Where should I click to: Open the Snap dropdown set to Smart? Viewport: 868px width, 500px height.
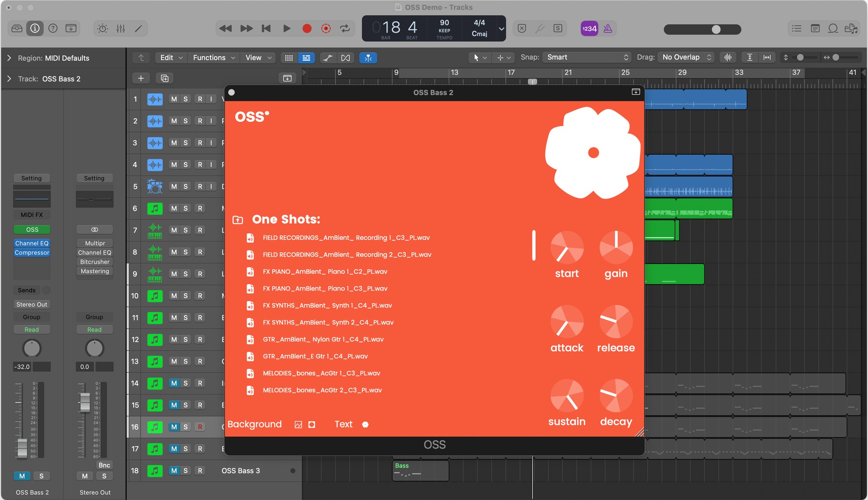[x=587, y=57]
